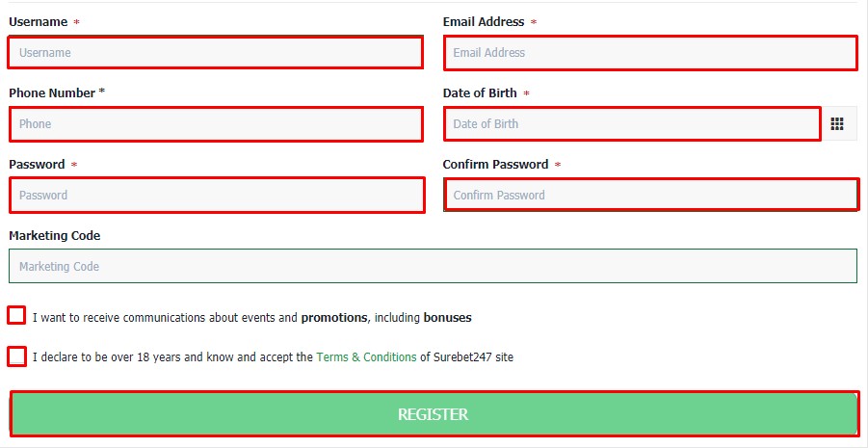This screenshot has height=448, width=868.
Task: Click the green REGISTER button
Action: tap(434, 413)
